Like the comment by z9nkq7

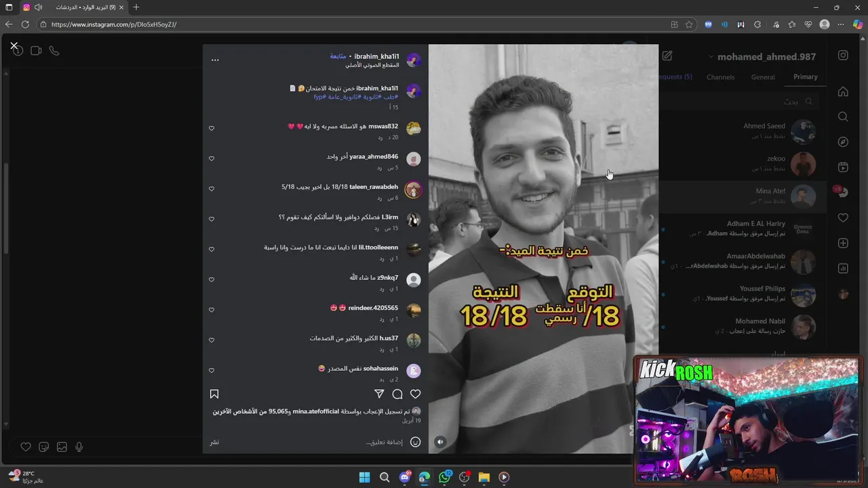coord(212,280)
